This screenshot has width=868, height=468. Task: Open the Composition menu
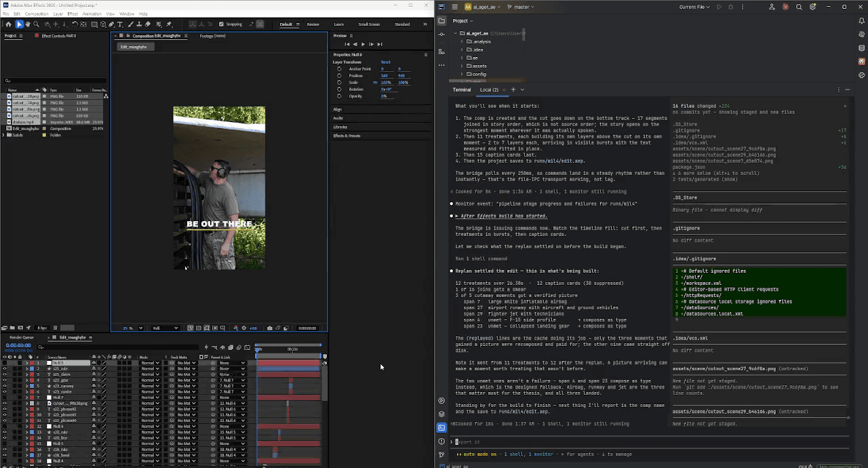[x=37, y=14]
